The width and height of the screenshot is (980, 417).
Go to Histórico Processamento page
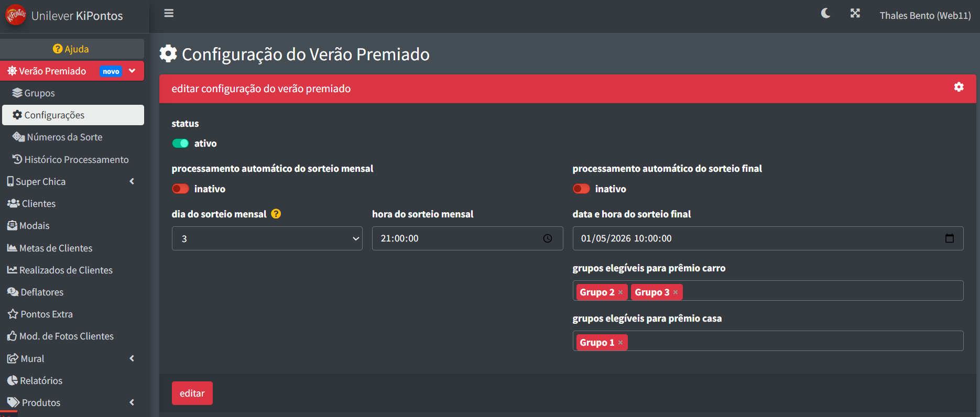pyautogui.click(x=76, y=160)
